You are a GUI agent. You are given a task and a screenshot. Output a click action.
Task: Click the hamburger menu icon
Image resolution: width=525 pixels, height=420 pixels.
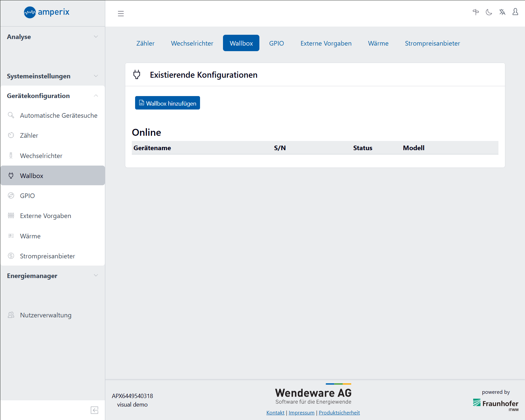tap(121, 13)
